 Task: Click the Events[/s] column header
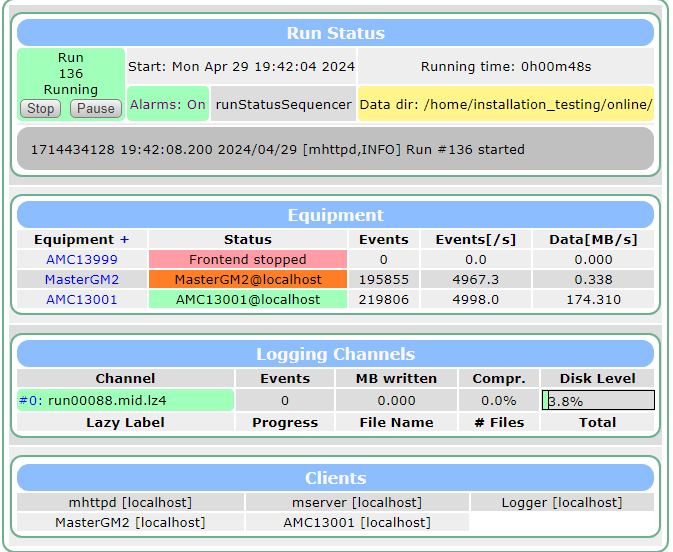(476, 239)
